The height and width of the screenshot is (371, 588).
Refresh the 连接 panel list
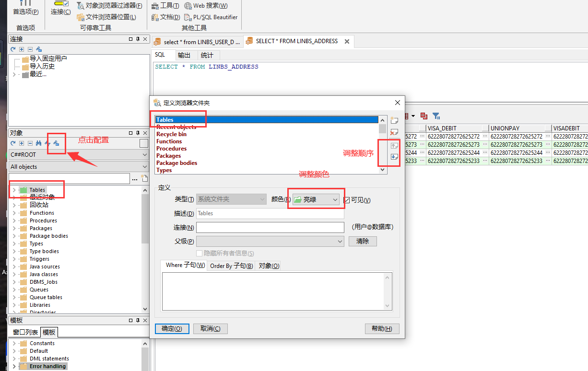pyautogui.click(x=13, y=49)
